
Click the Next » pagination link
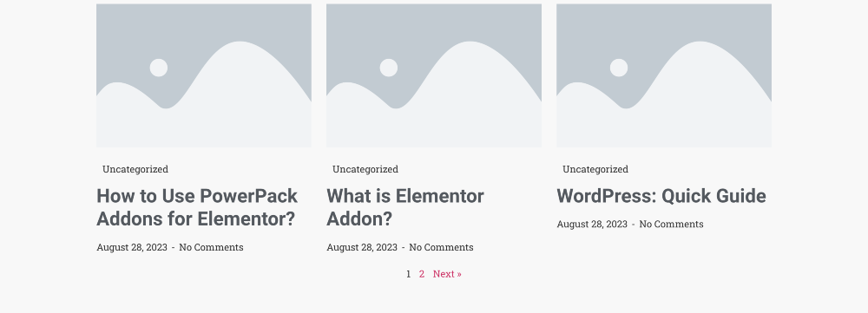[447, 274]
